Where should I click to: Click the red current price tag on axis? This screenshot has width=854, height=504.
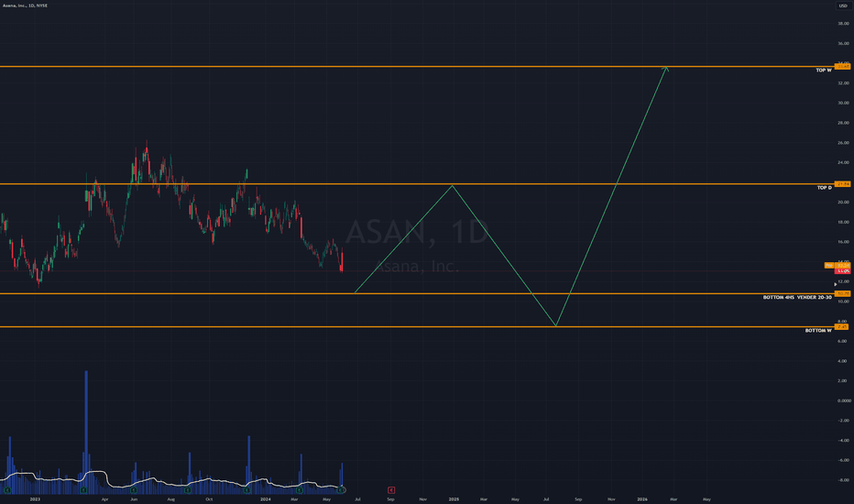point(842,271)
